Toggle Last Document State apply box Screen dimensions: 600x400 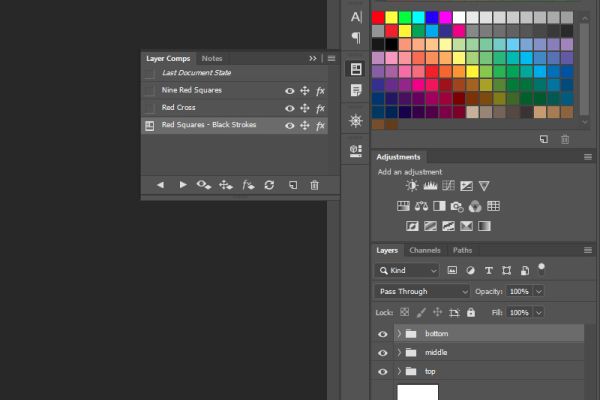coord(150,73)
